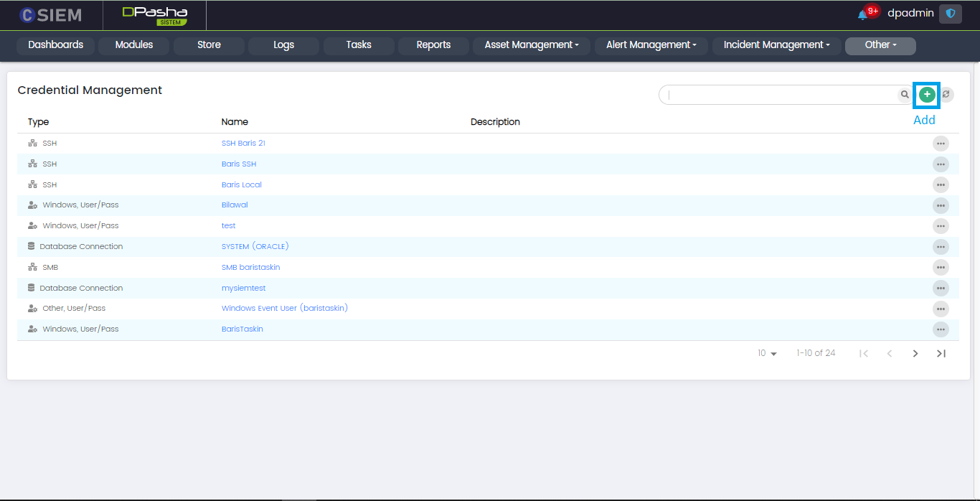Expand the Alert Management dropdown
The height and width of the screenshot is (501, 980).
click(651, 45)
